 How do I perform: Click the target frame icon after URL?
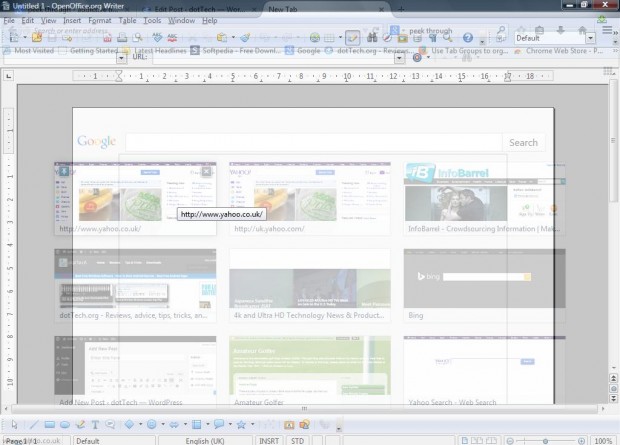[x=417, y=58]
